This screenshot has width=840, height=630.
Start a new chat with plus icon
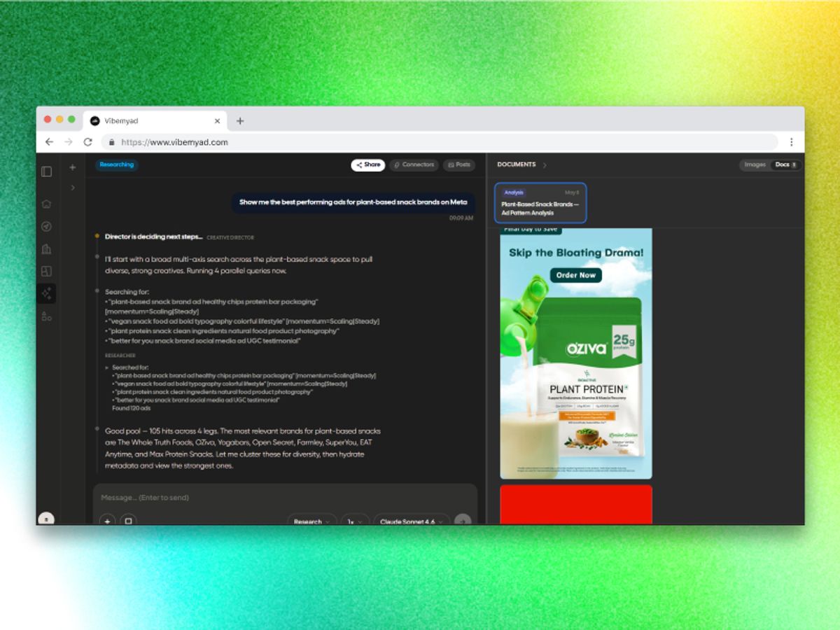tap(72, 167)
